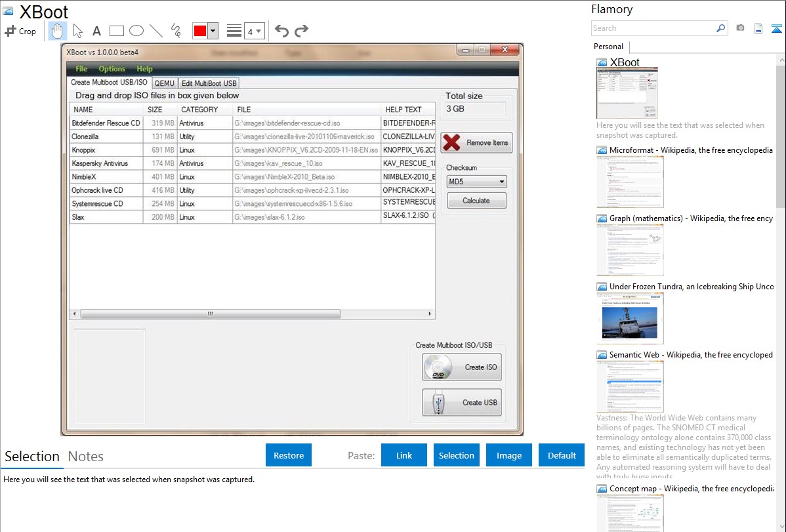Screen dimensions: 786x532
Task: Select the NimbleX row
Action: point(252,176)
